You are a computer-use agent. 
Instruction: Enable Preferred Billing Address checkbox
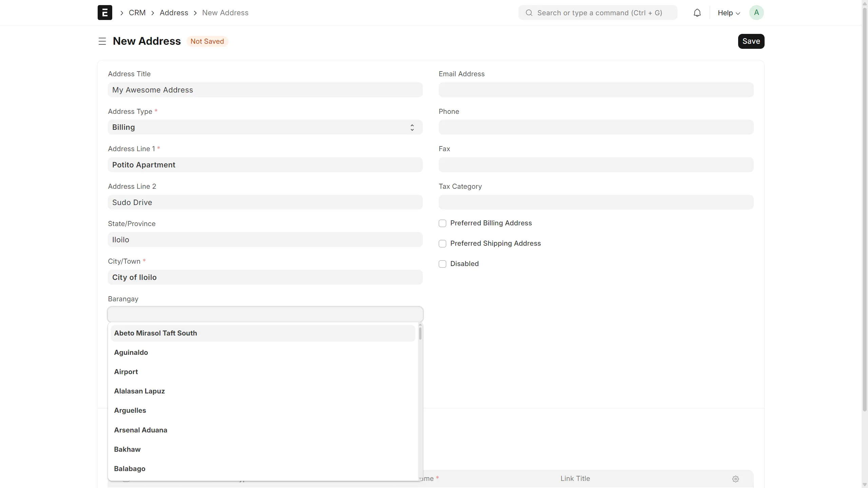442,223
